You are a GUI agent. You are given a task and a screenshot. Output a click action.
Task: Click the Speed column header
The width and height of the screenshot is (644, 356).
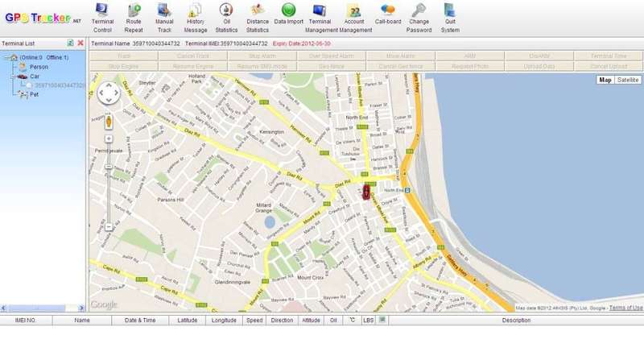254,321
